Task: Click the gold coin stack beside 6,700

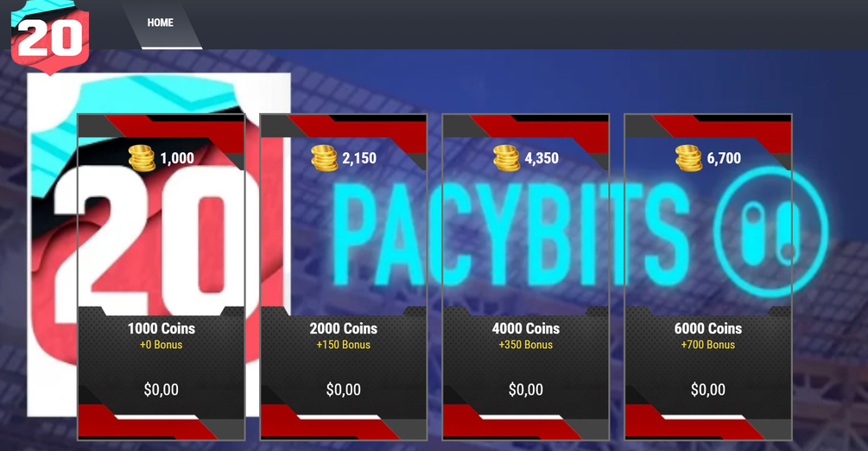Action: pos(688,158)
